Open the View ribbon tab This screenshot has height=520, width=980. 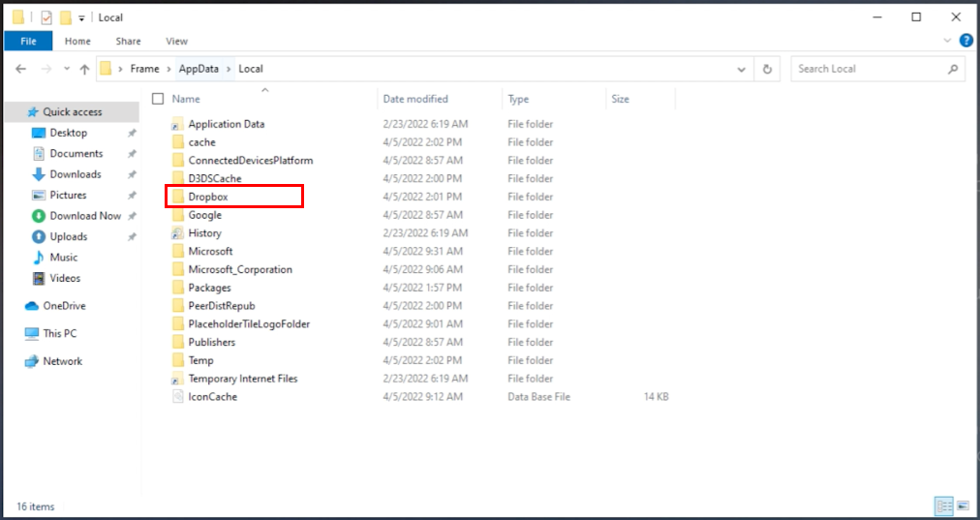pyautogui.click(x=176, y=41)
